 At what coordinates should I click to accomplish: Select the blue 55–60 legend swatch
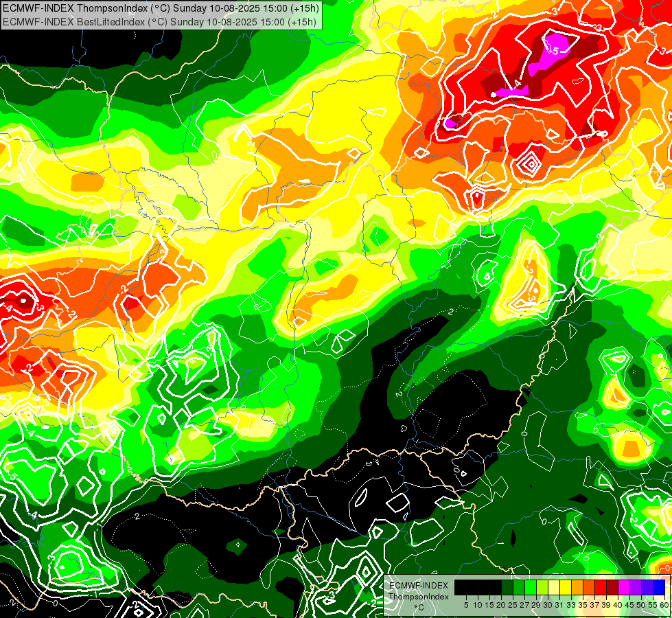click(x=659, y=587)
